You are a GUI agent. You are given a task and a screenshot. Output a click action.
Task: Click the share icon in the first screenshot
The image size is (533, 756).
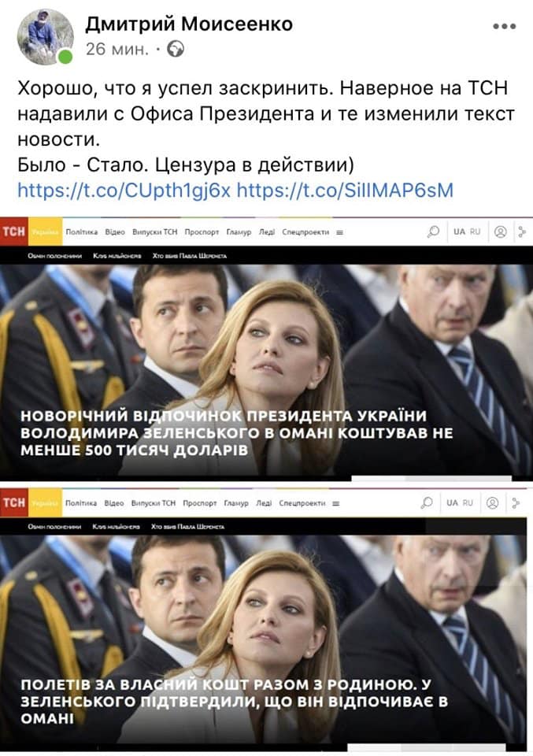click(523, 232)
